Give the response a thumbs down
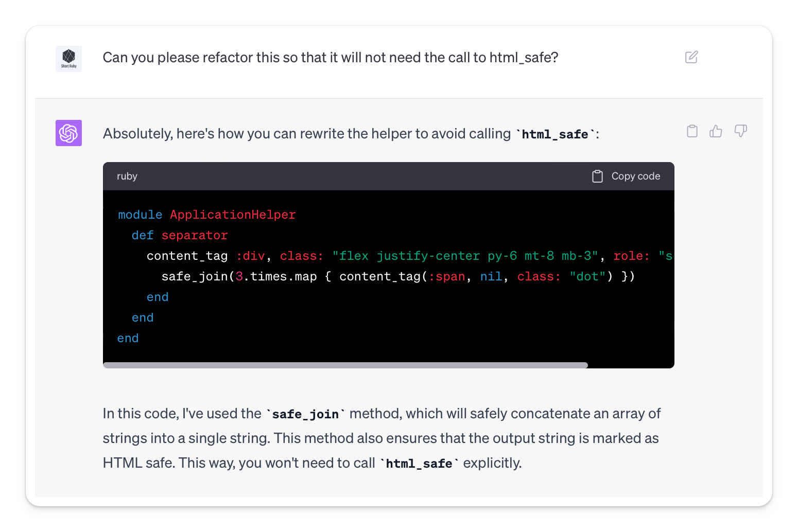 tap(740, 131)
